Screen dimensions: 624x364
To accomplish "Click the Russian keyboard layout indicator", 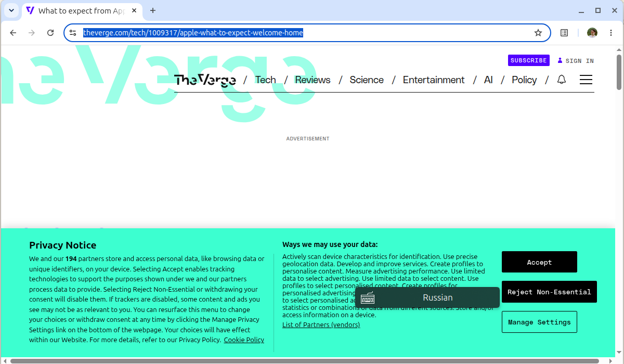I will [427, 297].
